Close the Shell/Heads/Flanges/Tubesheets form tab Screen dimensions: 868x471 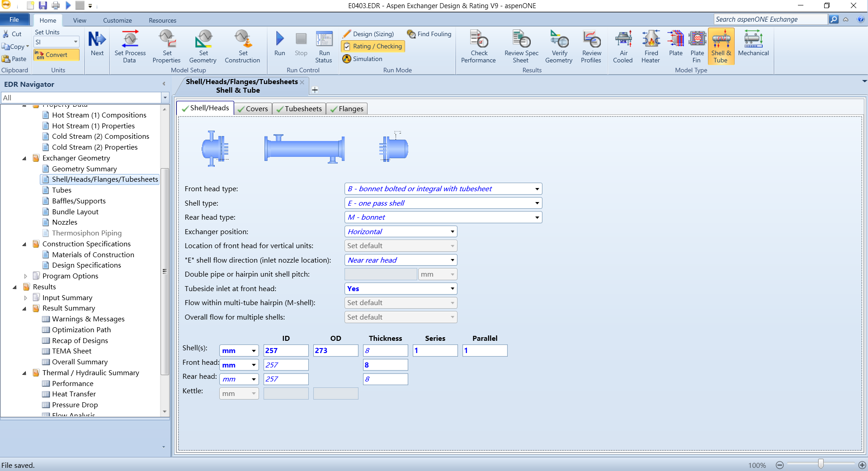(x=302, y=82)
